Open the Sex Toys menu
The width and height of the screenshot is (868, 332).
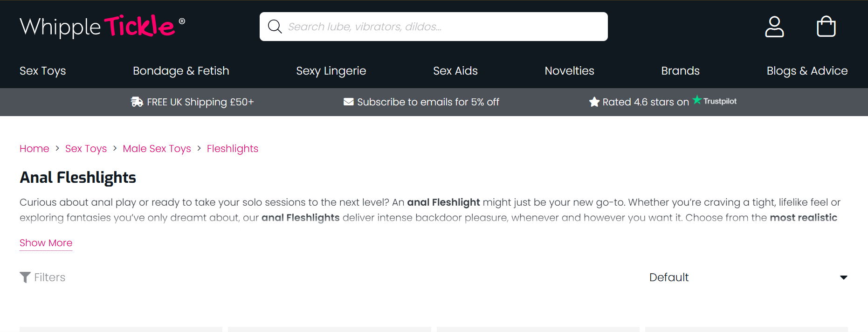(x=43, y=71)
